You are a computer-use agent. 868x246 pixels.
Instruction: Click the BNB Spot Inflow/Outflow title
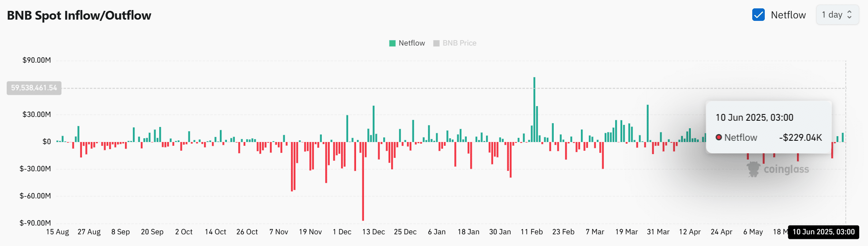click(79, 15)
